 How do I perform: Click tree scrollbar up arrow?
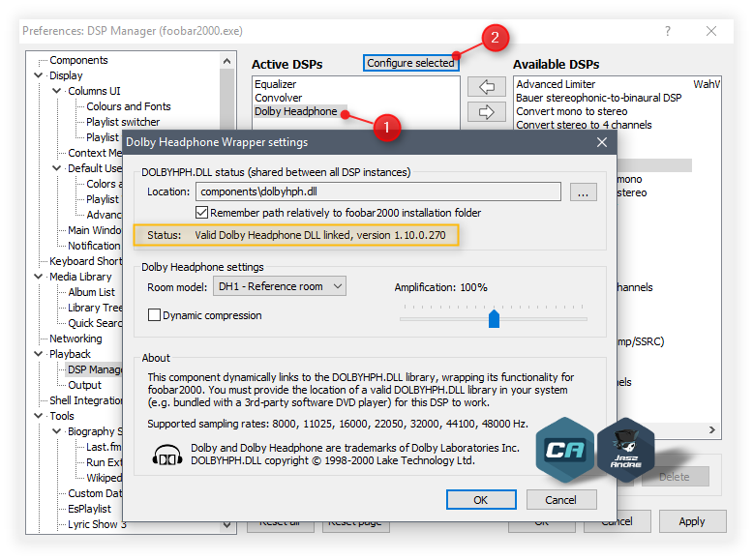click(227, 61)
